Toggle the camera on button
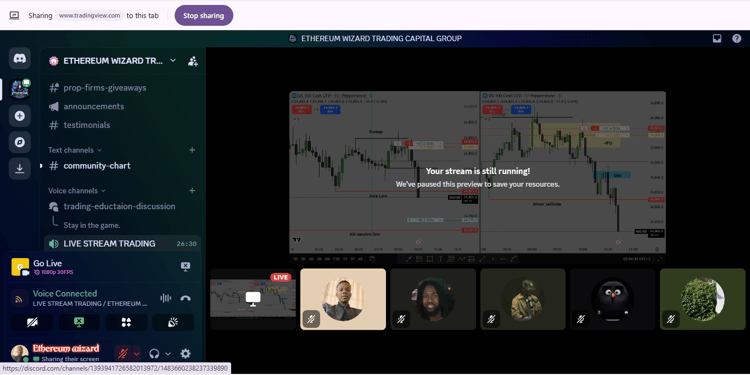 [x=32, y=322]
